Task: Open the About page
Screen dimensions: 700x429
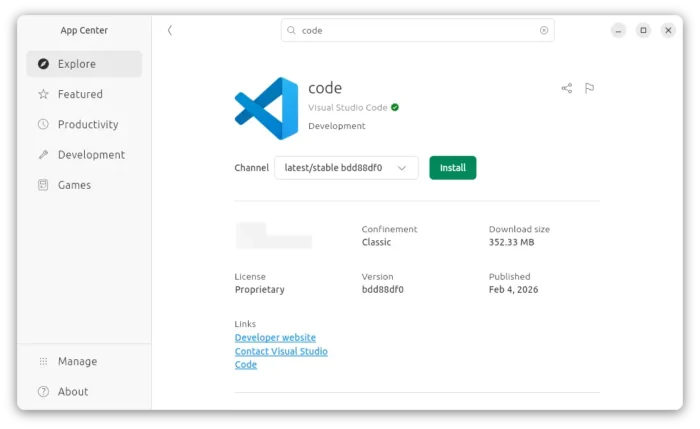Action: coord(72,392)
